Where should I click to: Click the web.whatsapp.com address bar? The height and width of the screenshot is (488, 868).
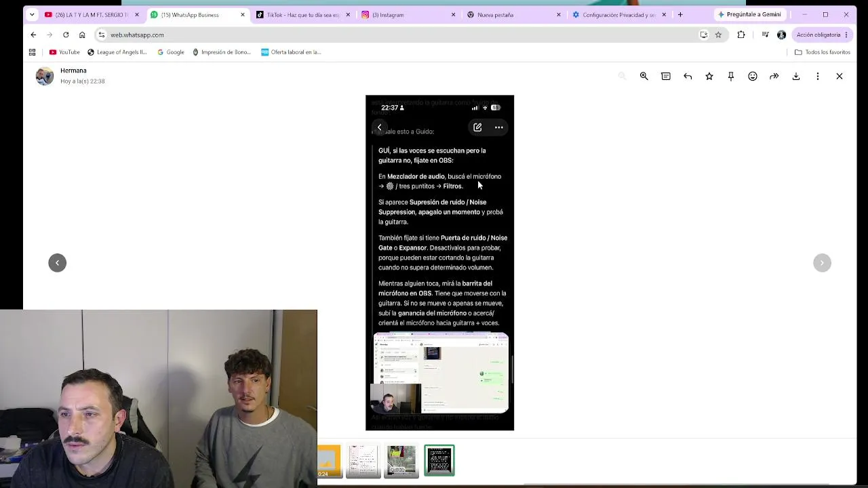(407, 35)
